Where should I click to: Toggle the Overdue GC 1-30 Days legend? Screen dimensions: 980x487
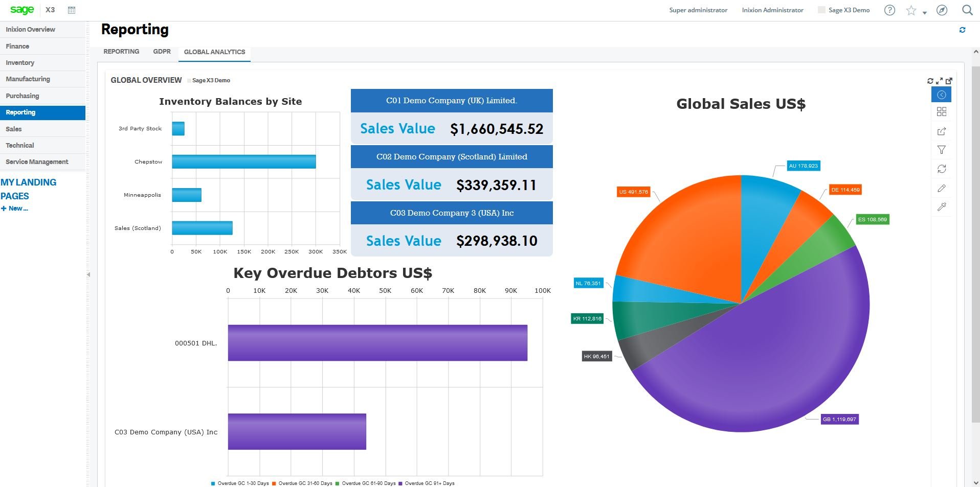click(x=240, y=483)
